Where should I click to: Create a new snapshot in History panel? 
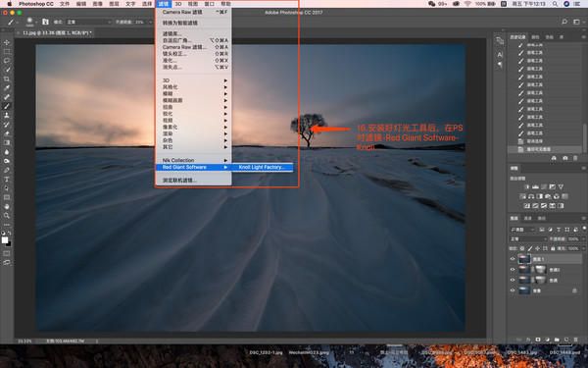565,158
